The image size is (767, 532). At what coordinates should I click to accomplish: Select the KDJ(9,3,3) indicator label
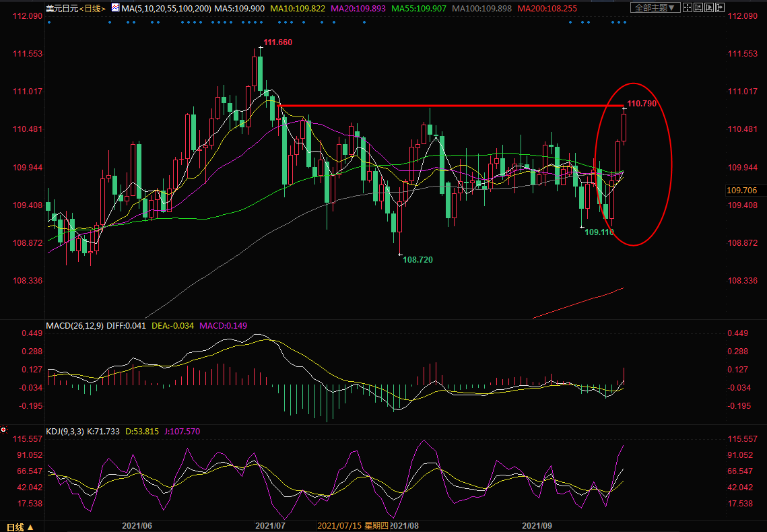[65, 432]
